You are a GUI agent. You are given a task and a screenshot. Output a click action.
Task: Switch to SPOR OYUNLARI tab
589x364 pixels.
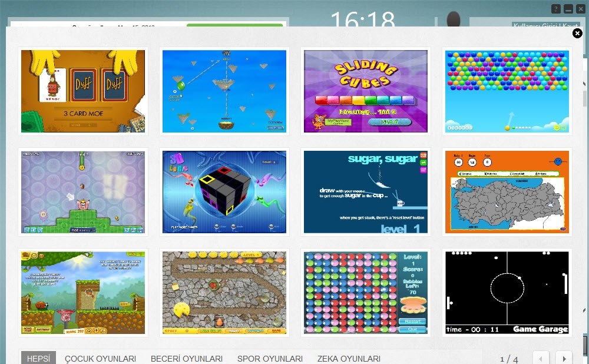tap(270, 359)
